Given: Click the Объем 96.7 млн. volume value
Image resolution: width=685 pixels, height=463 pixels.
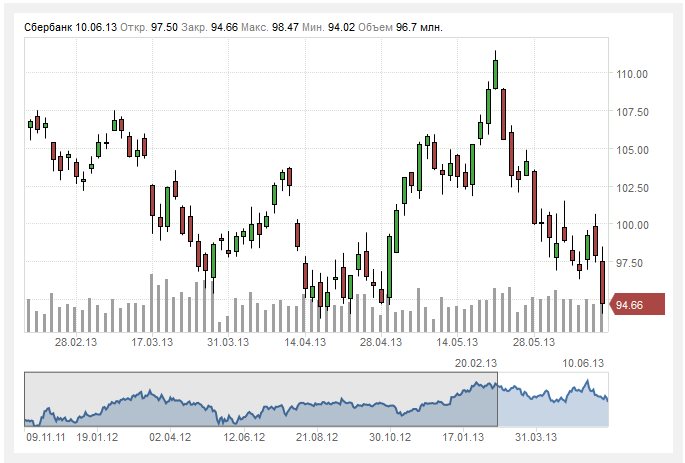Looking at the screenshot, I should coord(400,27).
